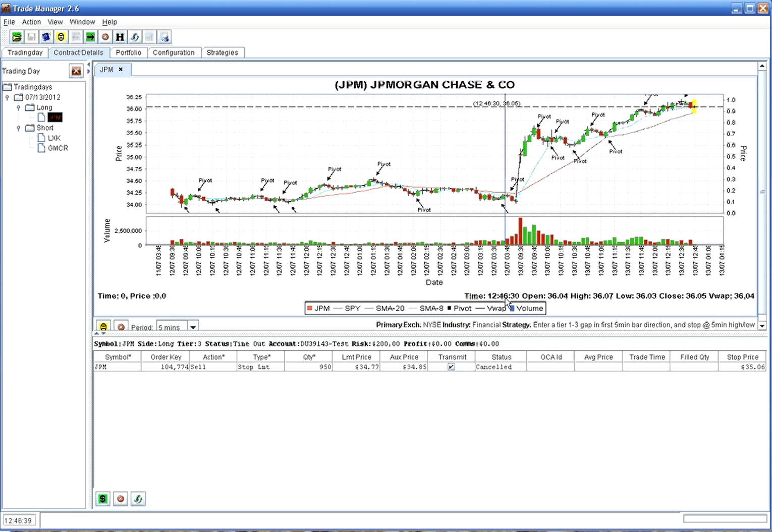Viewport: 772px width, 532px height.
Task: Click the Stop Price column header
Action: [x=742, y=357]
